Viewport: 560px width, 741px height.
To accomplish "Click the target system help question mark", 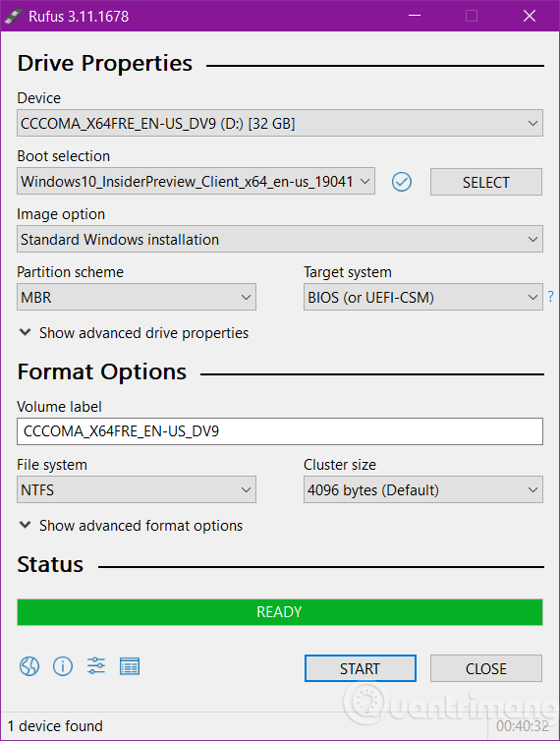I will (550, 297).
